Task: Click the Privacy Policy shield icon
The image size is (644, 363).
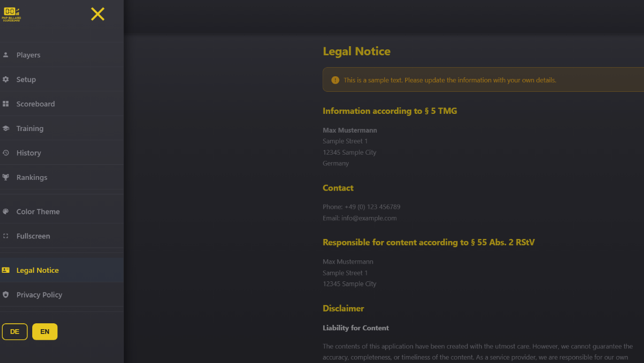Action: click(6, 295)
